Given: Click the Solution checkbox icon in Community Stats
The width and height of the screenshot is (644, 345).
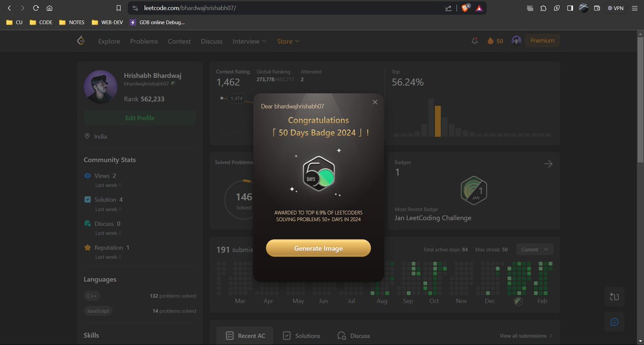Looking at the screenshot, I should (x=88, y=199).
